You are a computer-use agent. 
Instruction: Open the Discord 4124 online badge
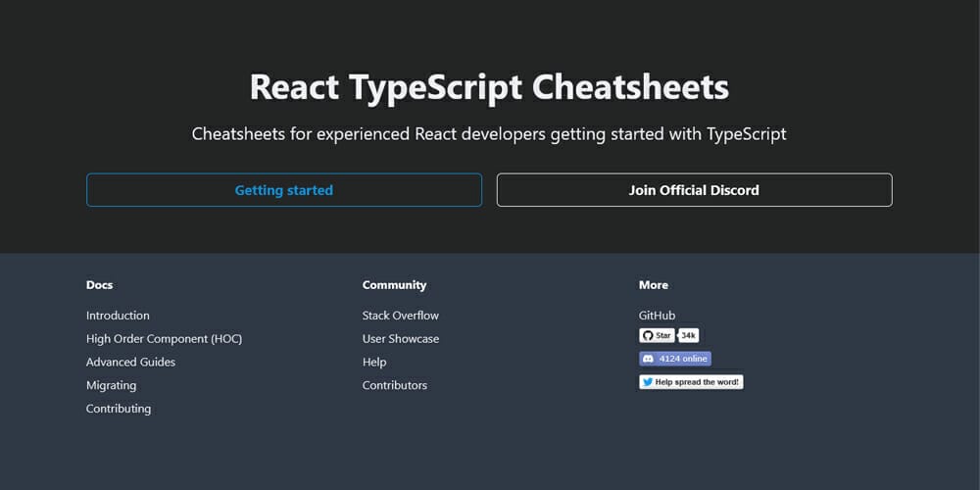coord(675,359)
